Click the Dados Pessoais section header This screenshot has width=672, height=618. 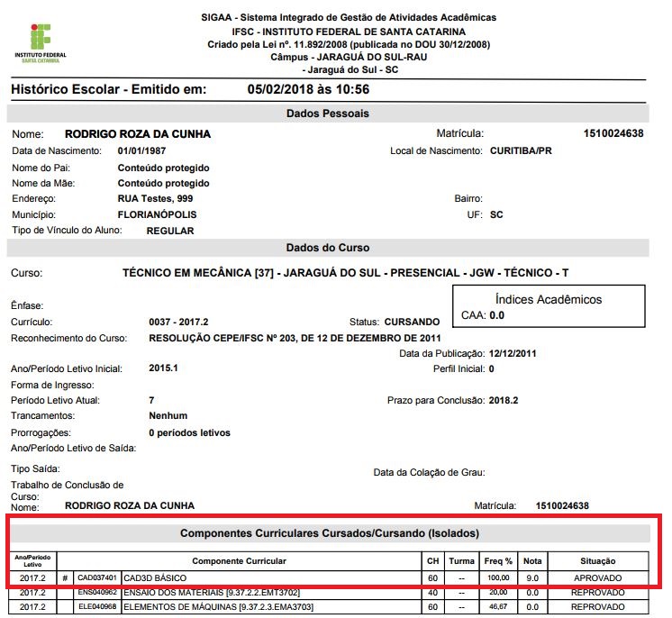coord(328,114)
